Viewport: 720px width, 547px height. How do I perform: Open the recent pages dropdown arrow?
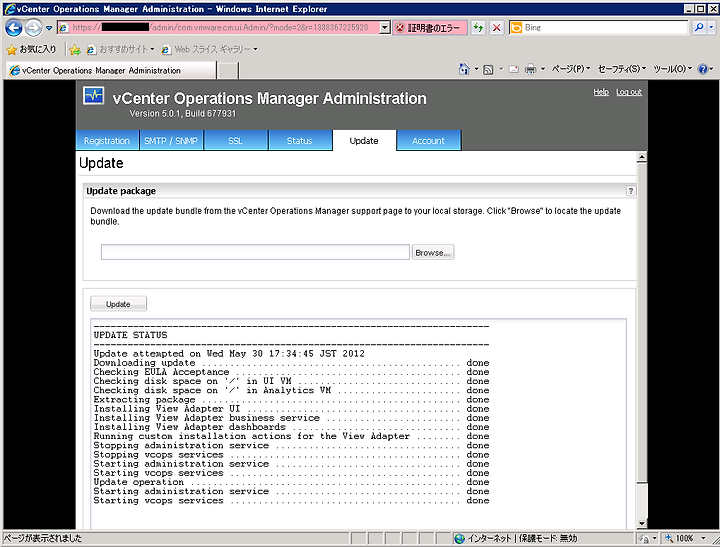pyautogui.click(x=49, y=28)
